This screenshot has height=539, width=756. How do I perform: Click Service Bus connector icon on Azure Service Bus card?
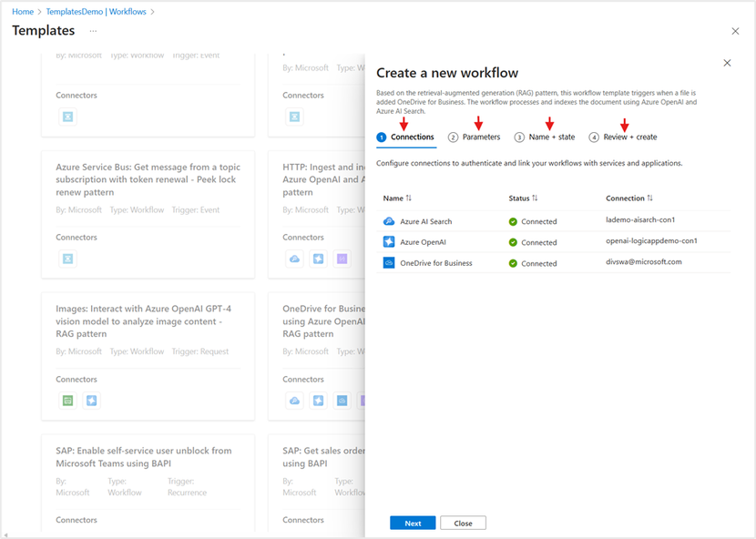tap(68, 259)
